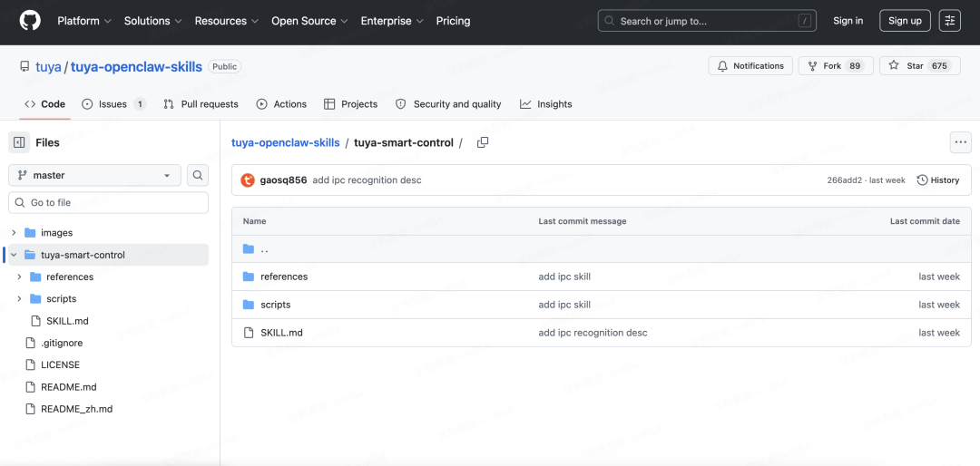
Task: Open the 'add ipc recognition desc' commit message in header
Action: [x=367, y=180]
